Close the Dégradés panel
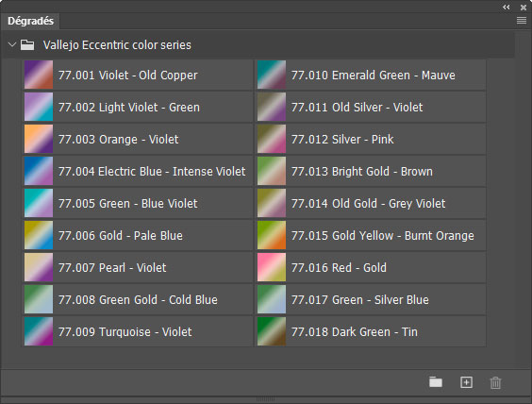Viewport: 532px width, 404px height. point(524,8)
